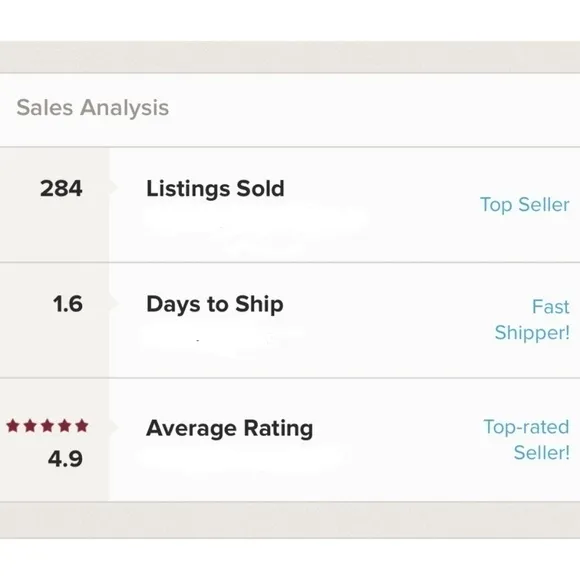580x580 pixels.
Task: Click the fifth and last rating star
Action: [82, 426]
